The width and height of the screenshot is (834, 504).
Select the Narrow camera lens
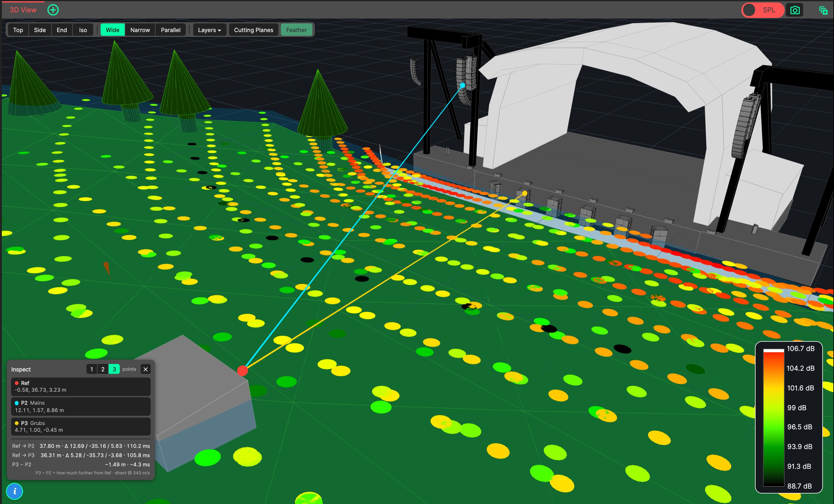pyautogui.click(x=140, y=30)
